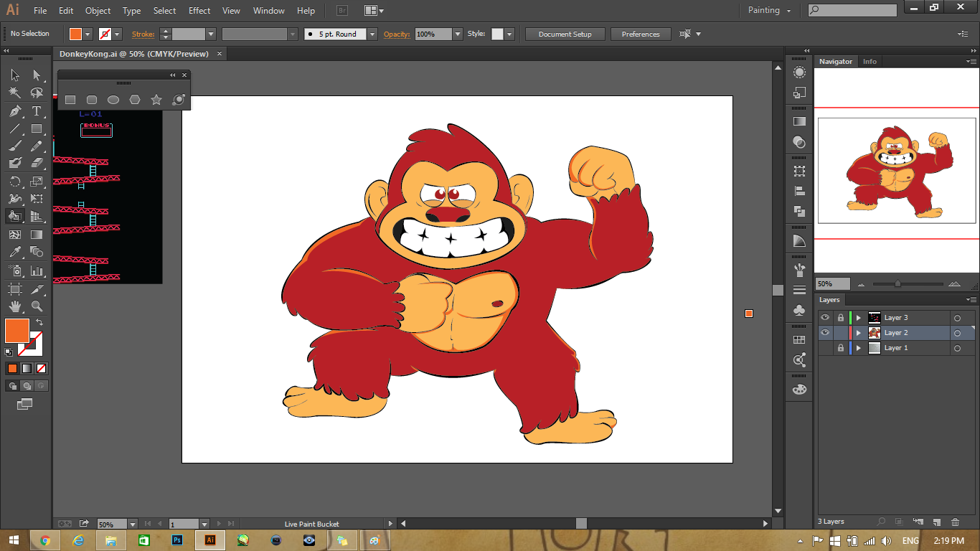Click the Document Setup button
Image resolution: width=980 pixels, height=551 pixels.
click(x=565, y=34)
